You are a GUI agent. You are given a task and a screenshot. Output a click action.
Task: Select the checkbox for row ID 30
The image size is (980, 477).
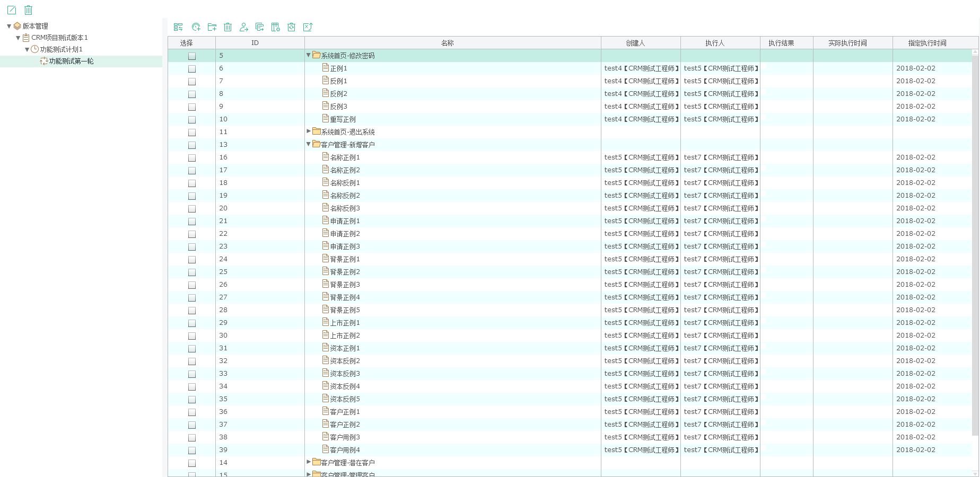[192, 336]
